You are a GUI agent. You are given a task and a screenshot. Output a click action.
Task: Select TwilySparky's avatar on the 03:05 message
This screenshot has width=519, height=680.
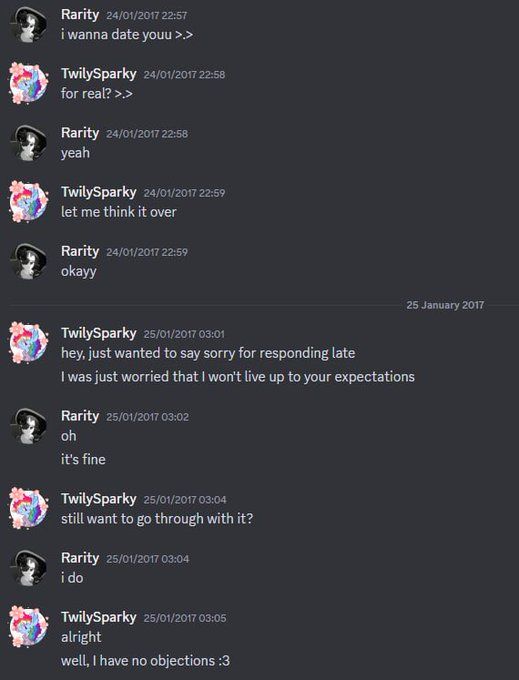[29, 627]
